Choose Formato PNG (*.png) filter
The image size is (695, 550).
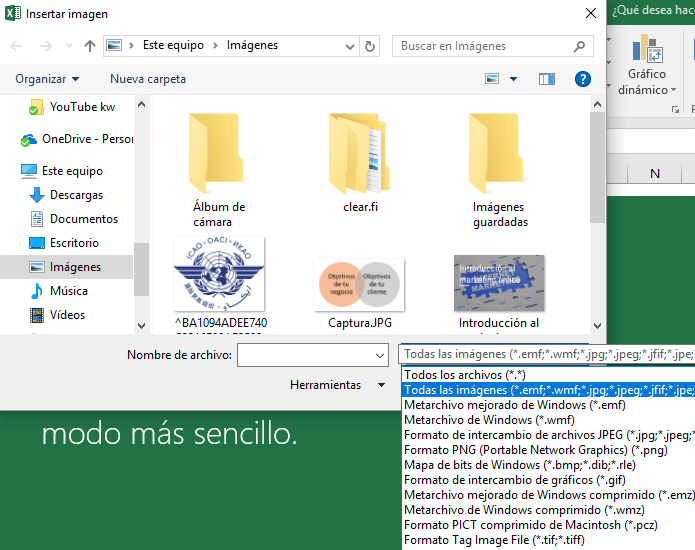[x=548, y=450]
